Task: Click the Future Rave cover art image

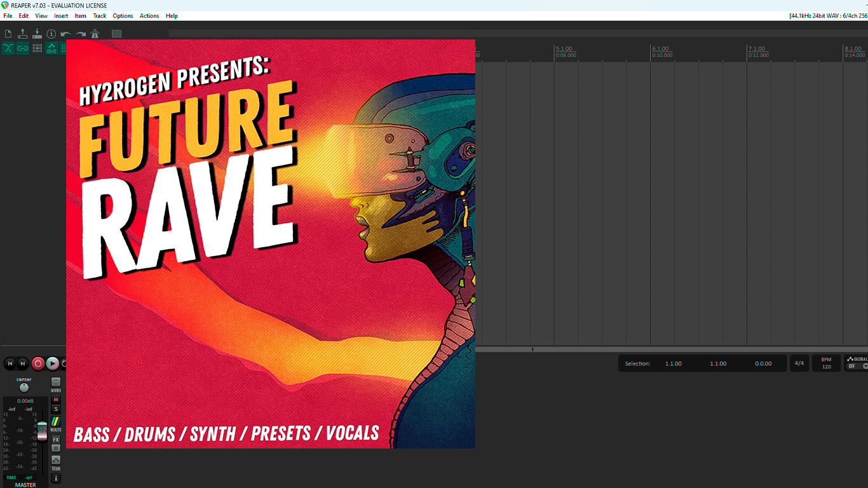Action: coord(271,244)
